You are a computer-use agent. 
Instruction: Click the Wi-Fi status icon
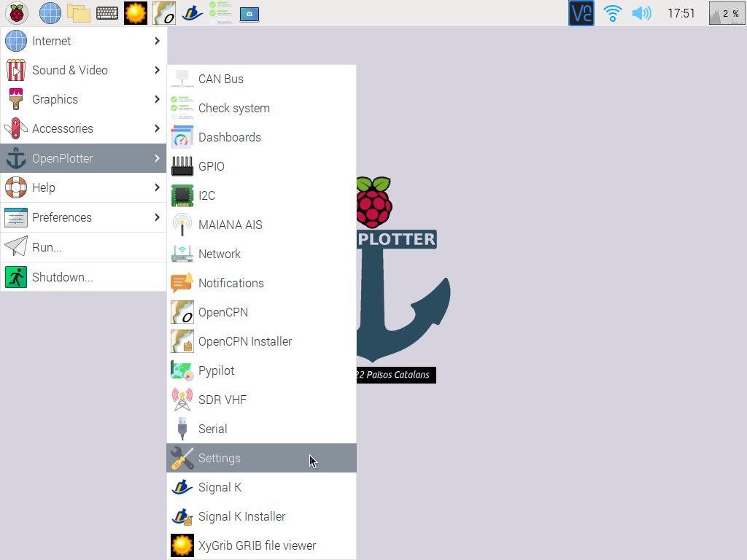tap(613, 12)
